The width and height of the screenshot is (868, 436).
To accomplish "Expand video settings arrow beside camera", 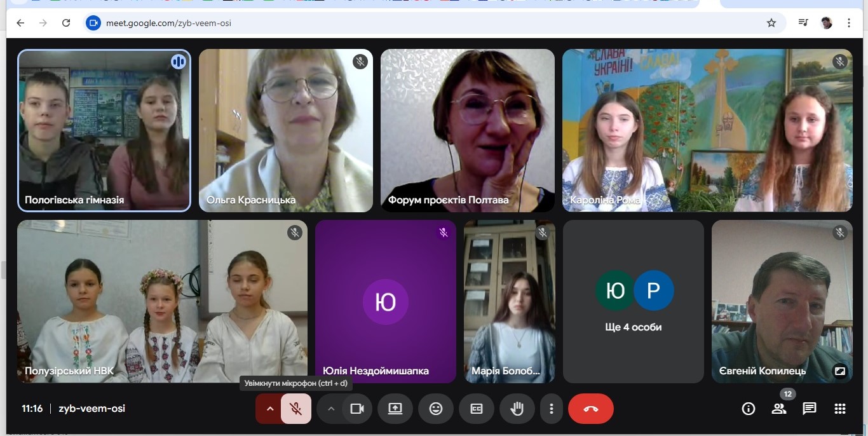I will click(x=330, y=409).
